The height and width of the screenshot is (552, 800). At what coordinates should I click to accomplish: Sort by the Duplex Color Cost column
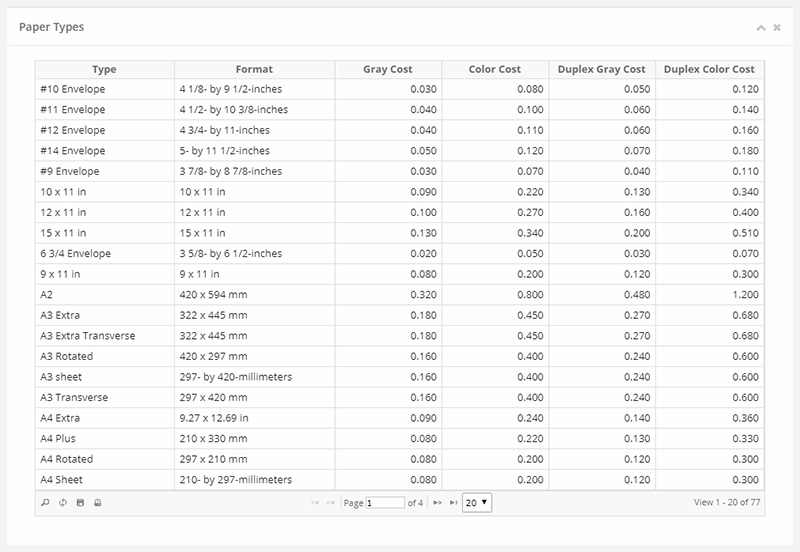click(709, 70)
